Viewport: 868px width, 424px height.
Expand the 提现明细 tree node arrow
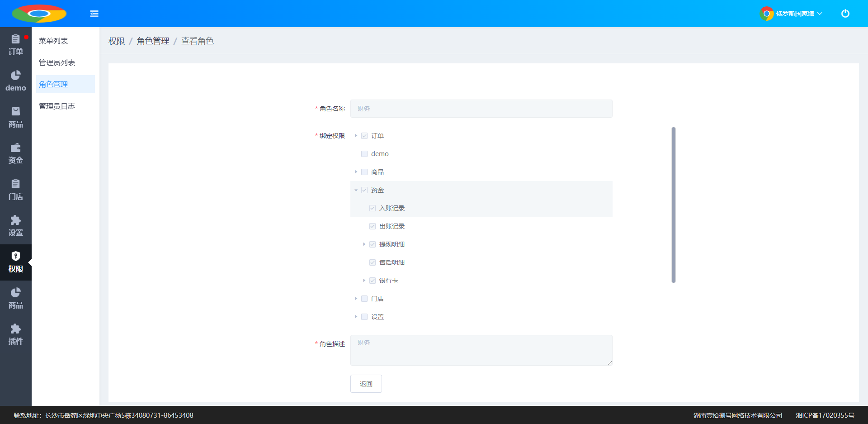pos(364,244)
